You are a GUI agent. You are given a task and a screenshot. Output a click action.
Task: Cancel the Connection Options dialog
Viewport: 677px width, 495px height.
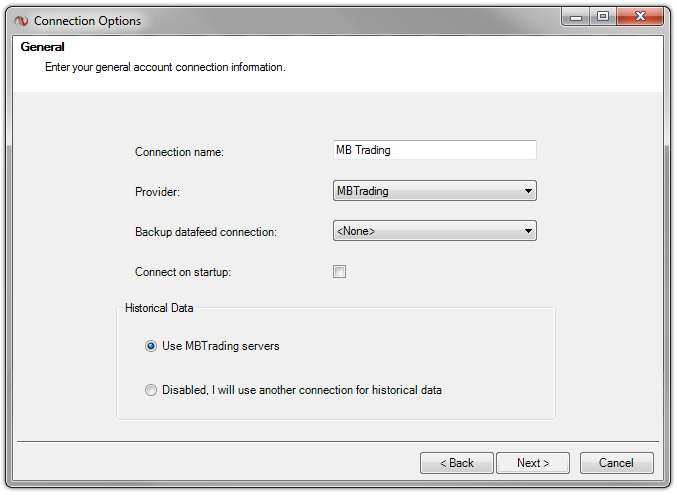pyautogui.click(x=617, y=463)
